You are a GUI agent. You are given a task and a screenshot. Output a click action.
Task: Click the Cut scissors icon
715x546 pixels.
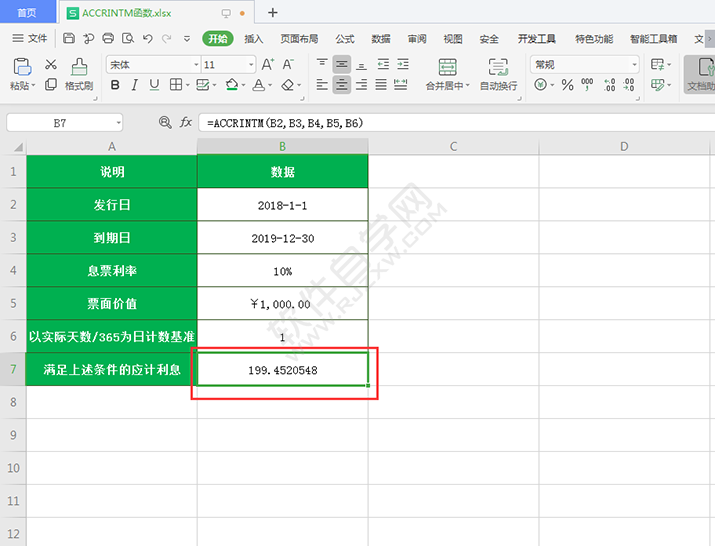tap(51, 64)
